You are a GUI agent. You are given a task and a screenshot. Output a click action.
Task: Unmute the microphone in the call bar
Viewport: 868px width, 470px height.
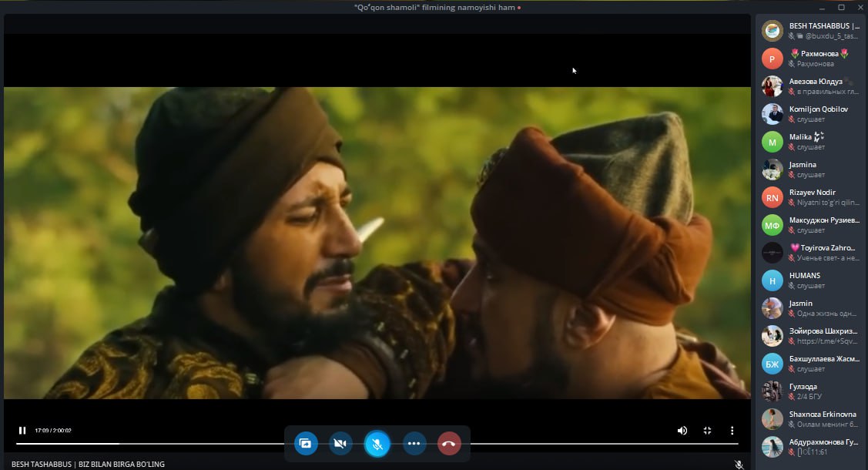pos(377,444)
